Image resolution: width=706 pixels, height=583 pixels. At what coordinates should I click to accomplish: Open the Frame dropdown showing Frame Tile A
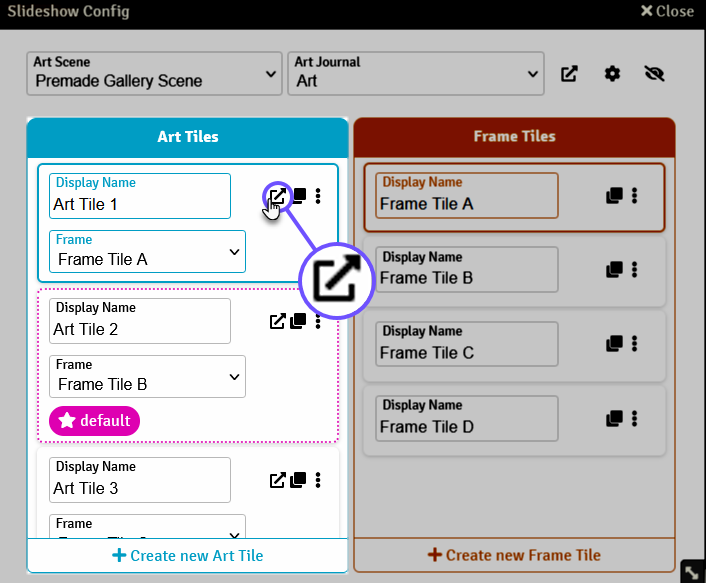tap(147, 252)
